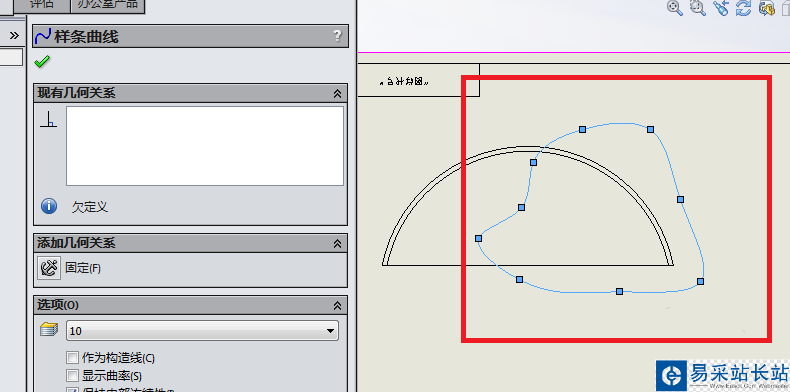Switch to the 评估 tab
This screenshot has height=392, width=790.
(x=42, y=5)
